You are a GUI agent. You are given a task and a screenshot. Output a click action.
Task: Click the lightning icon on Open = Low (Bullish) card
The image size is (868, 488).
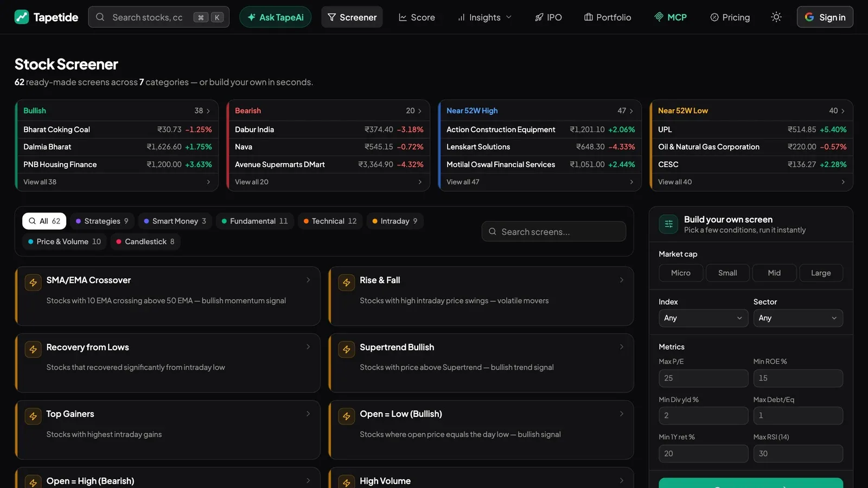[x=347, y=416]
